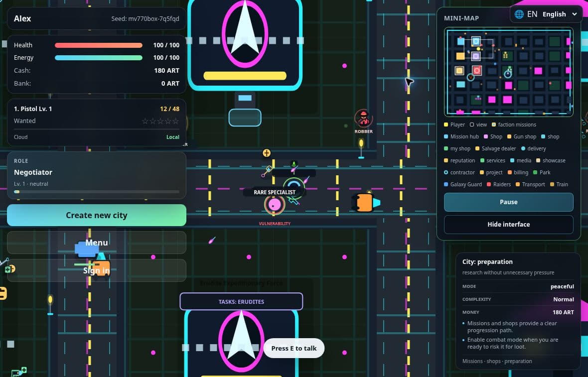Click the Pause button
588x377 pixels.
pyautogui.click(x=508, y=202)
